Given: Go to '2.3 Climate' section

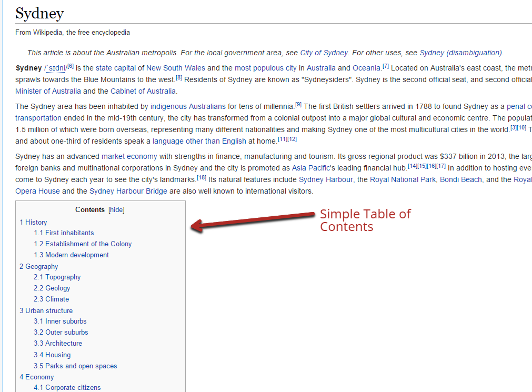Looking at the screenshot, I should 51,299.
